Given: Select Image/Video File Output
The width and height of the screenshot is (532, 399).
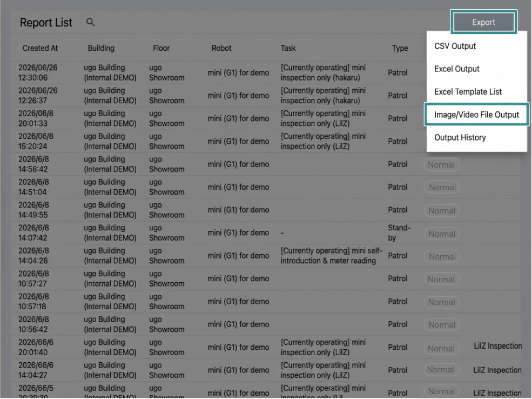Looking at the screenshot, I should click(477, 115).
